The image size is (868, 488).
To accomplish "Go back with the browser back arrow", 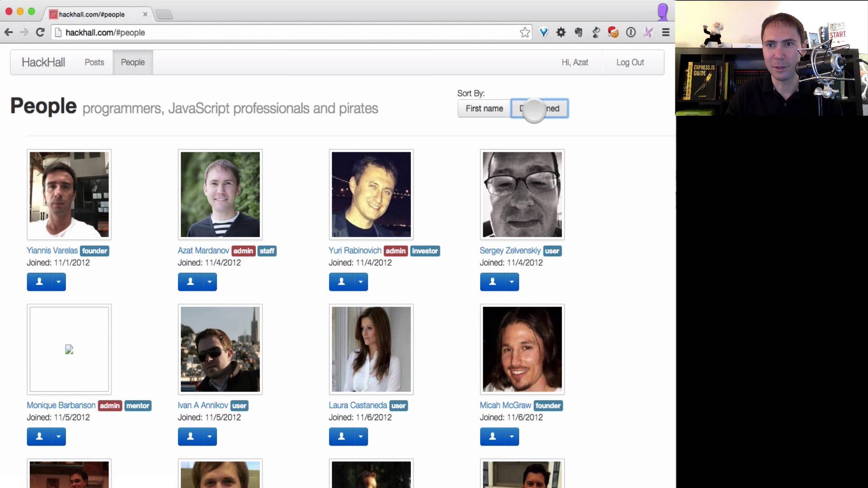I will pyautogui.click(x=9, y=33).
